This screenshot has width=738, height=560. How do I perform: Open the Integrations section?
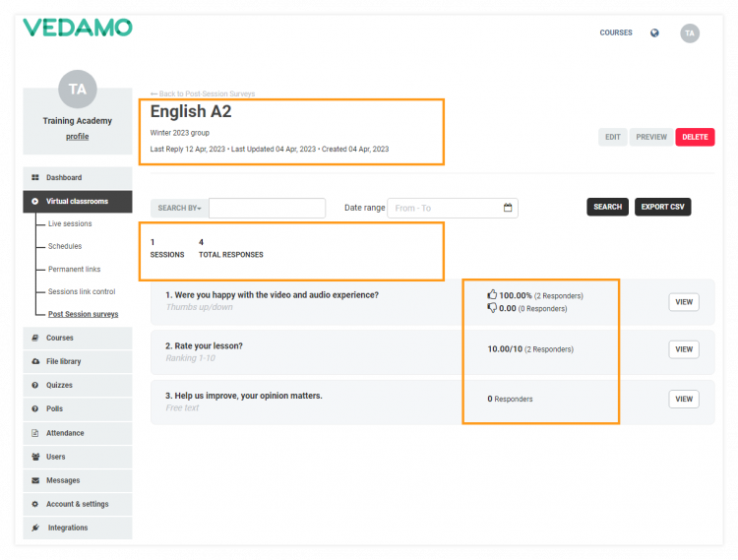(x=67, y=528)
